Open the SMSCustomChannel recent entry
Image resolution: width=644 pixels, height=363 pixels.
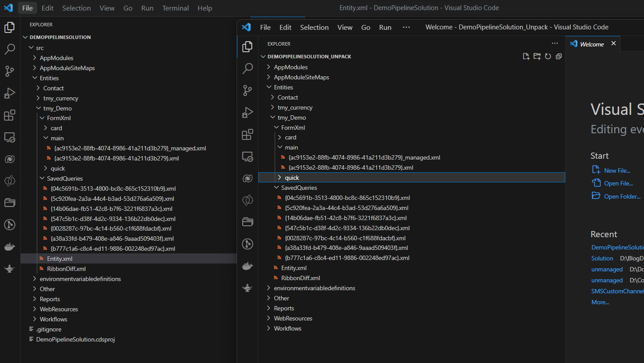point(617,291)
